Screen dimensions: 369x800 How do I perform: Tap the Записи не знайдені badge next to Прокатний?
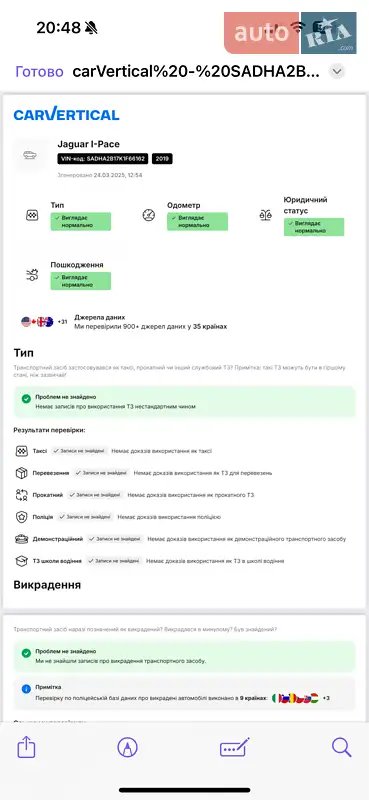click(95, 495)
